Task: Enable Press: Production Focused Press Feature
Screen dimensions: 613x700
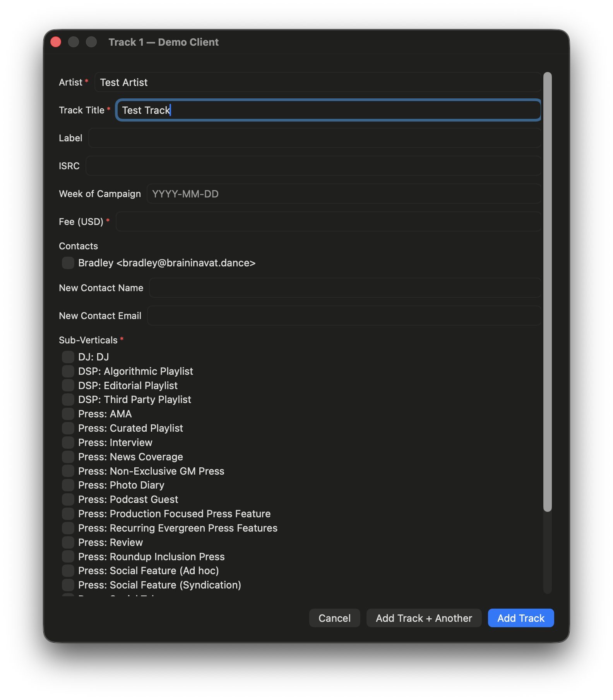Action: coord(68,514)
